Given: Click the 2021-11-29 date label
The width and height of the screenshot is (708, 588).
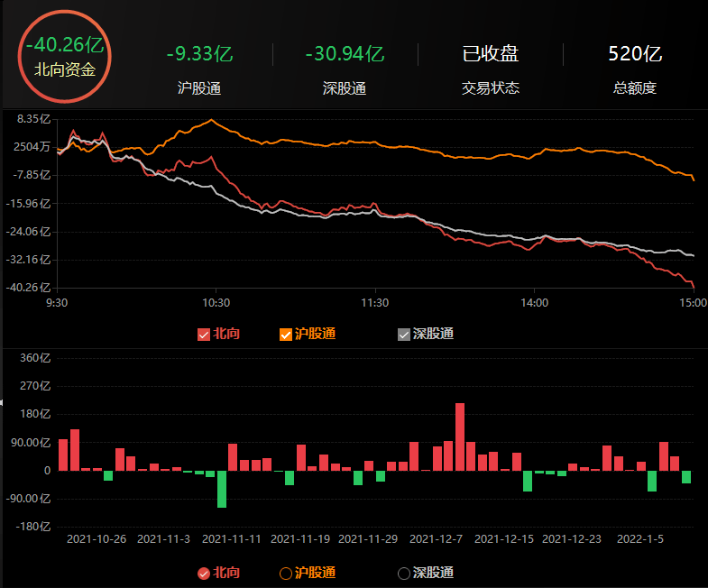Looking at the screenshot, I should tap(368, 539).
